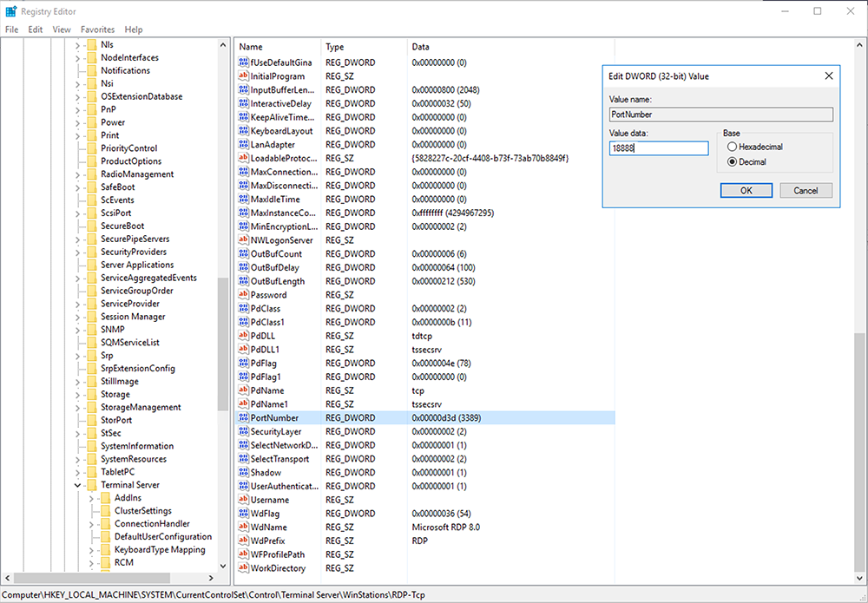Click the folder icon for ClusterSettings
868x603 pixels.
click(105, 511)
